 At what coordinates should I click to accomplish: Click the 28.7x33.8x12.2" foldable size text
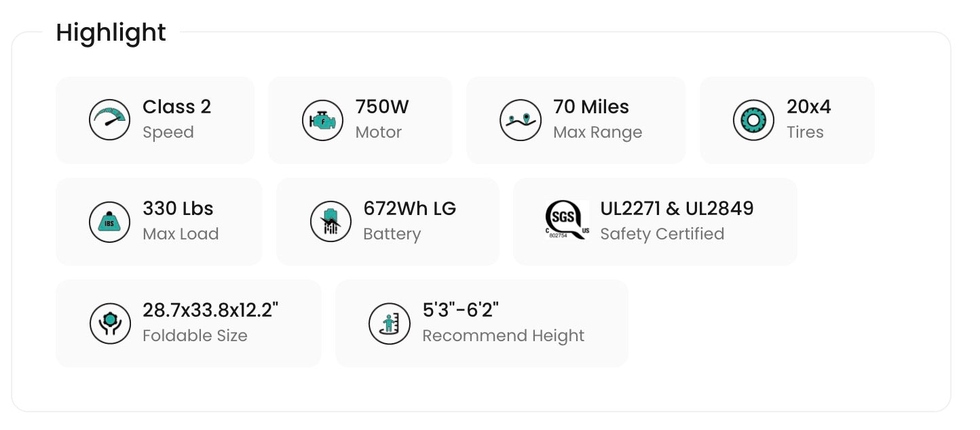click(210, 310)
